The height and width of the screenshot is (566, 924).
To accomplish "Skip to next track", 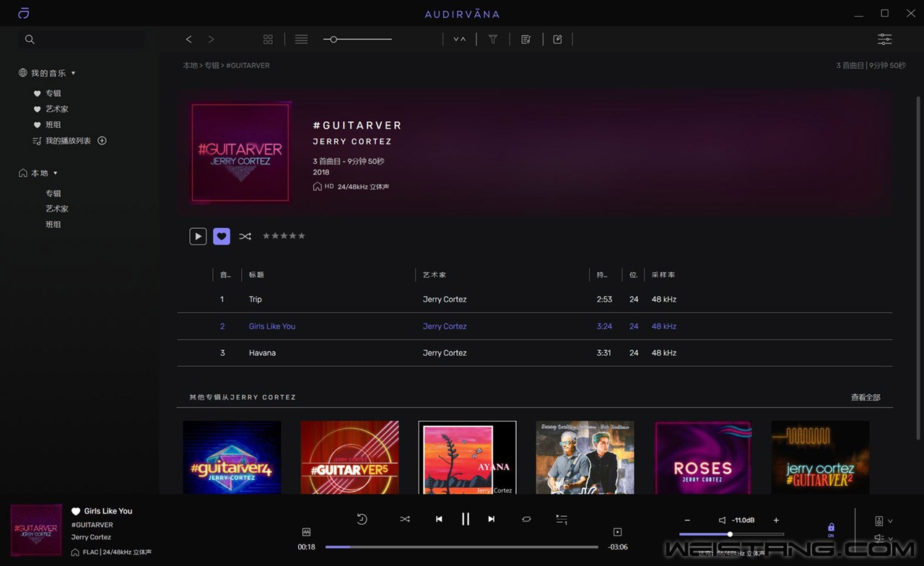I will (492, 519).
